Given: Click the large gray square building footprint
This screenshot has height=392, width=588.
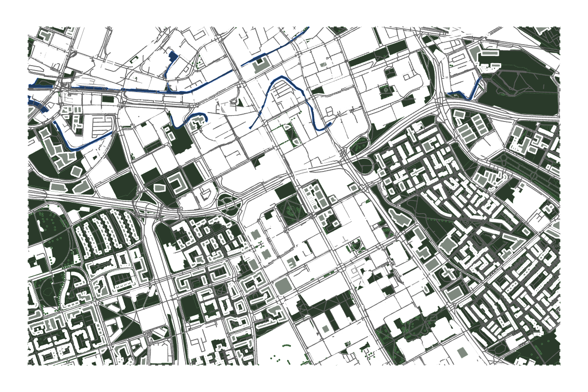Looking at the screenshot, I should pos(283,286).
